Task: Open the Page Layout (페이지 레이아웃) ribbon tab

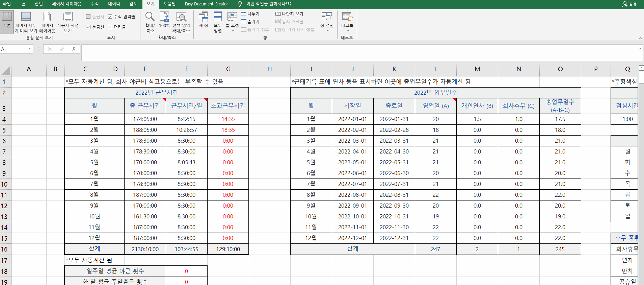Action: pos(67,4)
